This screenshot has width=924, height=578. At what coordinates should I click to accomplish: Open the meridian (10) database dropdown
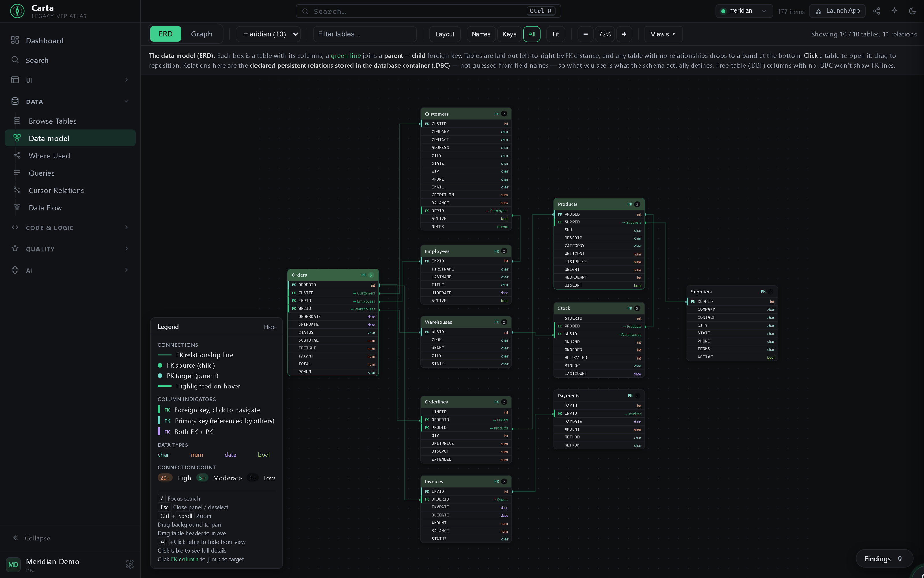click(x=269, y=34)
